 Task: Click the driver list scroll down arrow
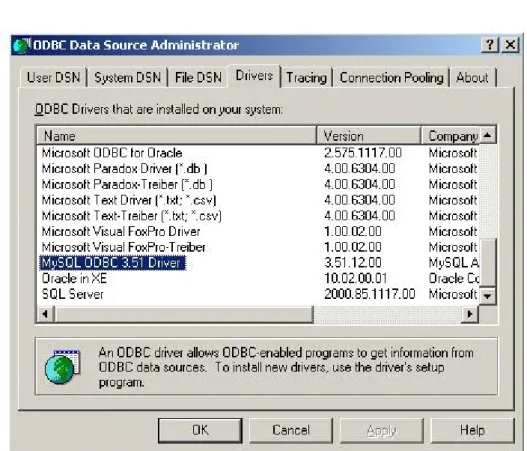(487, 296)
